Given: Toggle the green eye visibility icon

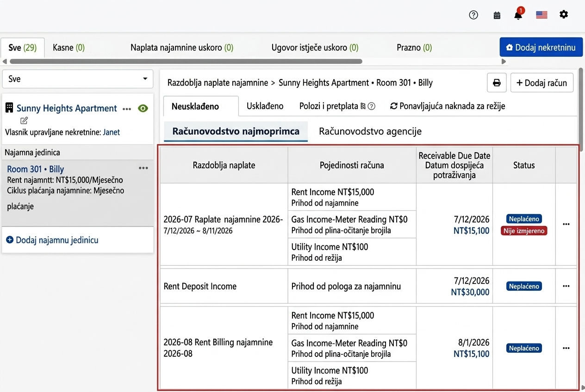Looking at the screenshot, I should tap(143, 108).
